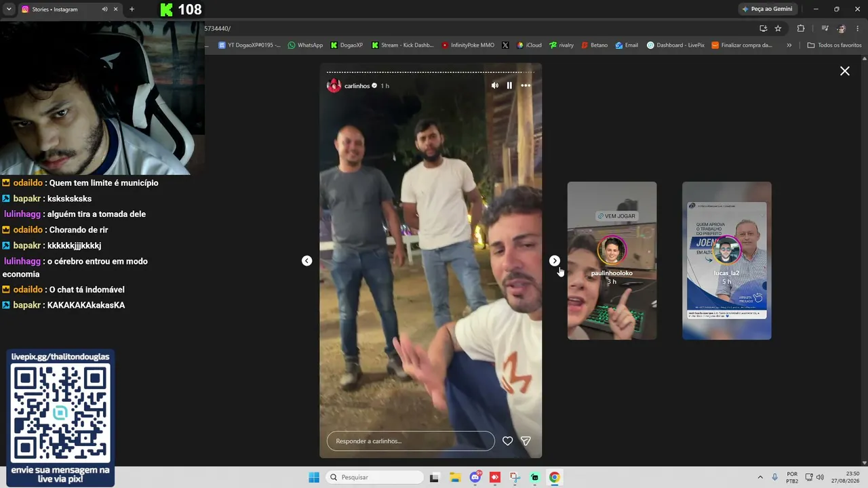Click the install app icon in address bar
The width and height of the screenshot is (868, 488).
pos(763,28)
